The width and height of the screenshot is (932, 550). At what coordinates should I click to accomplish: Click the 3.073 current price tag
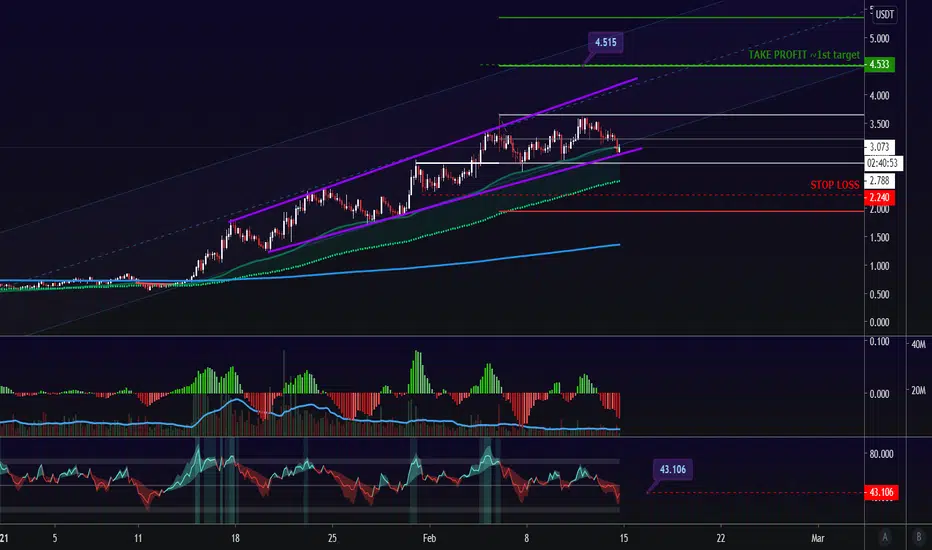pos(879,147)
